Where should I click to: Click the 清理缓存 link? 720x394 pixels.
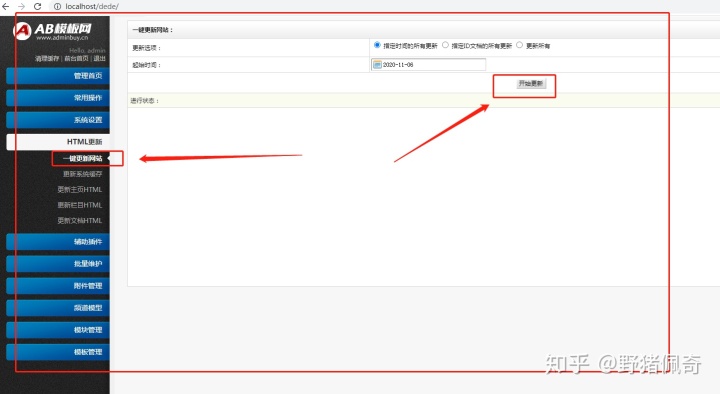click(x=47, y=58)
